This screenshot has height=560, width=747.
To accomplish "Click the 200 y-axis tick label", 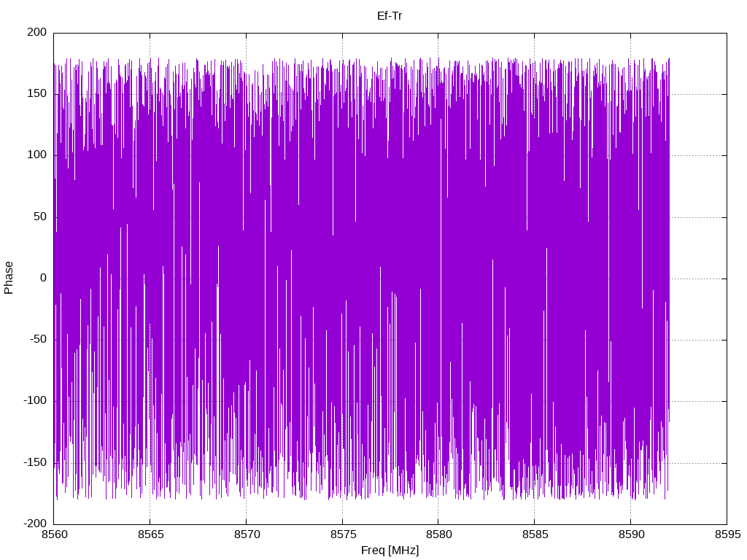I will (37, 32).
